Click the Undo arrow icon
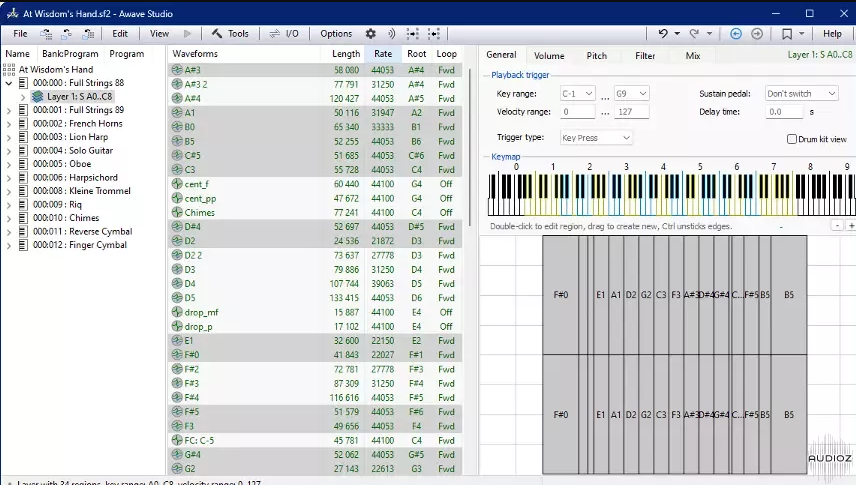 pyautogui.click(x=663, y=34)
